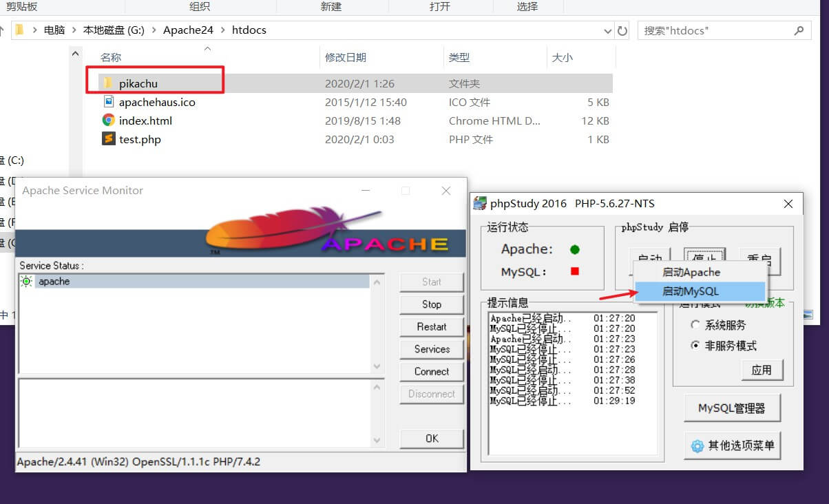Image resolution: width=829 pixels, height=504 pixels.
Task: Click date 2020/2/1 1:26 cell
Action: click(x=359, y=83)
